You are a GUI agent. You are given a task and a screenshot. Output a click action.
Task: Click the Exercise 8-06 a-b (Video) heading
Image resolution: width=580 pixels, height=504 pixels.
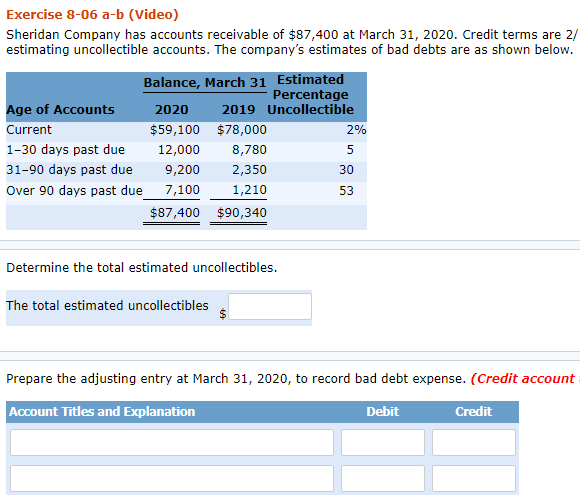(92, 14)
